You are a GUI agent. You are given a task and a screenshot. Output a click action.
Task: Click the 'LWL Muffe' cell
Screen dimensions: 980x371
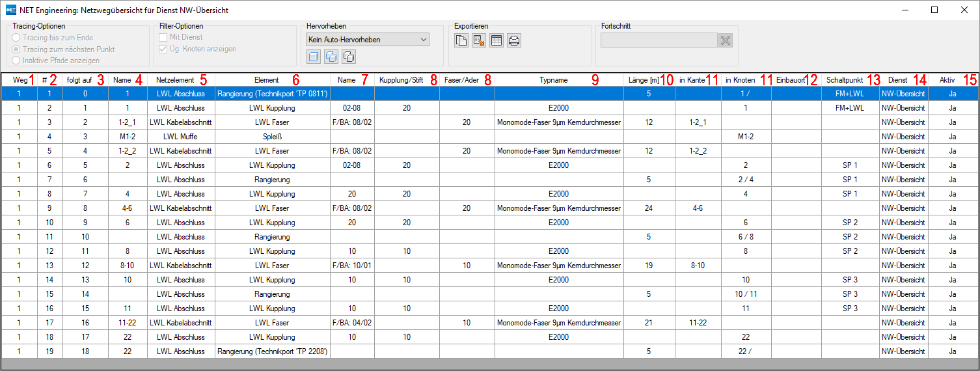(181, 137)
